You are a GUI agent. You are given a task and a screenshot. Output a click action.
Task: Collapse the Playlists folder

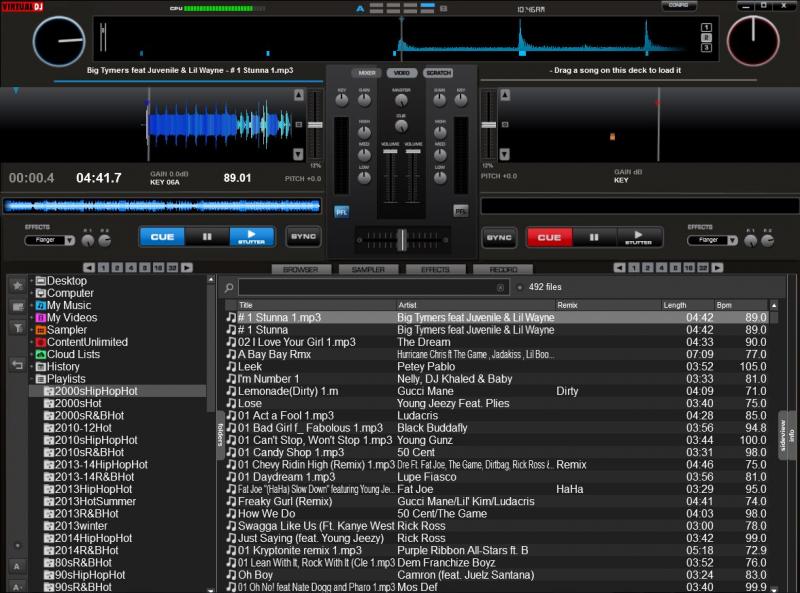click(x=32, y=379)
